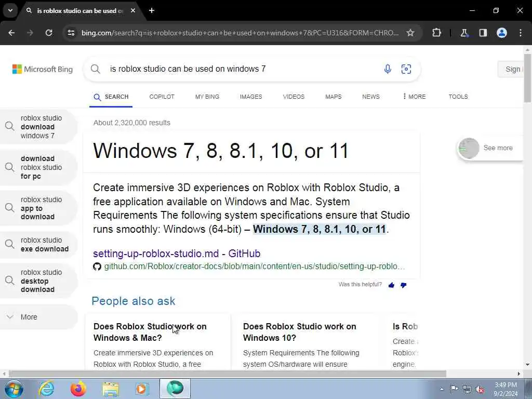Click the browser forward arrow
This screenshot has width=532, height=399.
pyautogui.click(x=30, y=33)
